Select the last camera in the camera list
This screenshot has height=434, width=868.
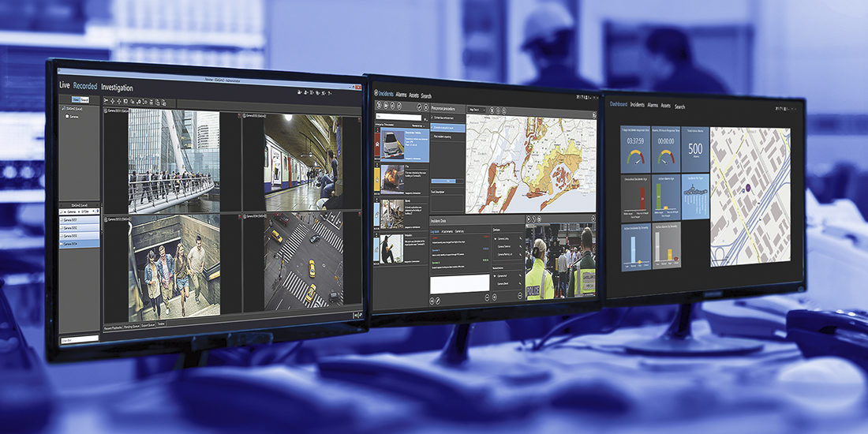pos(80,244)
